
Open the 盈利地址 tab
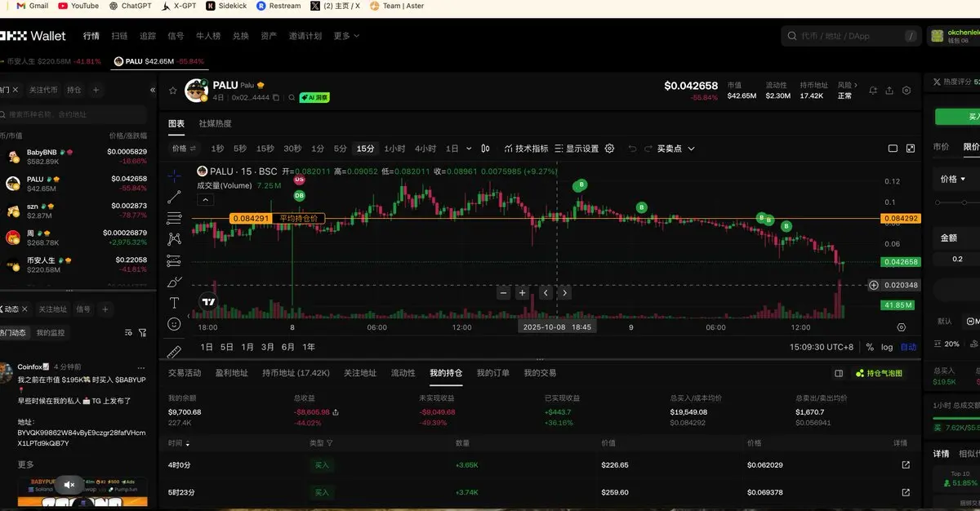click(231, 373)
